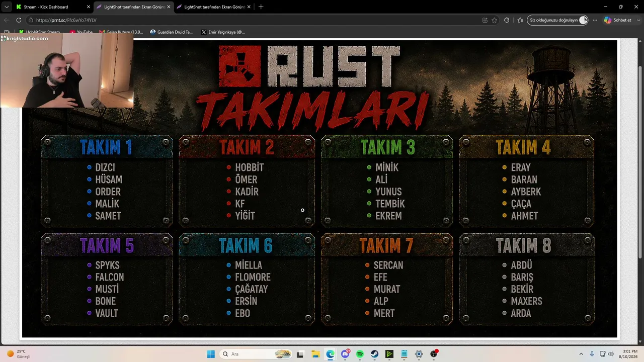Click the name FLOMORE in Takım 6
The height and width of the screenshot is (362, 644).
pos(253,277)
